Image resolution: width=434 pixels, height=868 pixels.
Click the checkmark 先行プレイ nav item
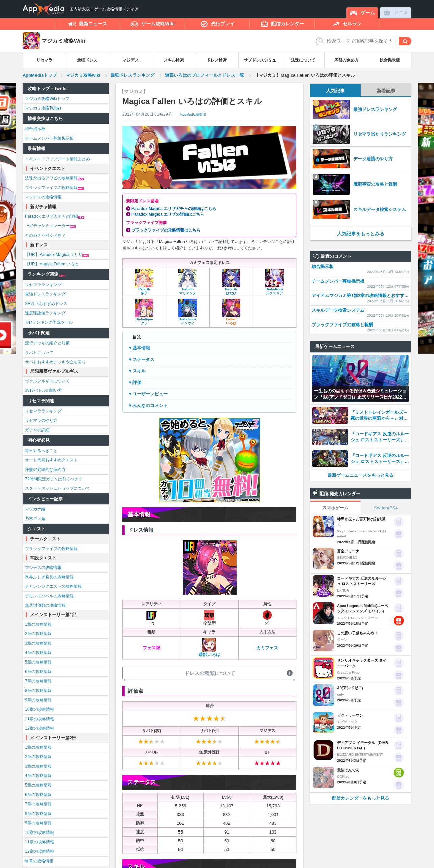218,24
